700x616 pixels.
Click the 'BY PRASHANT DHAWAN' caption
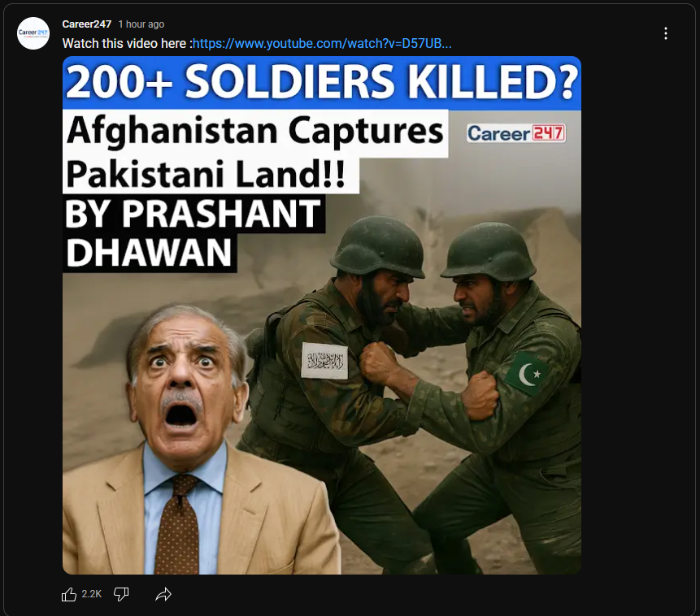(x=193, y=232)
